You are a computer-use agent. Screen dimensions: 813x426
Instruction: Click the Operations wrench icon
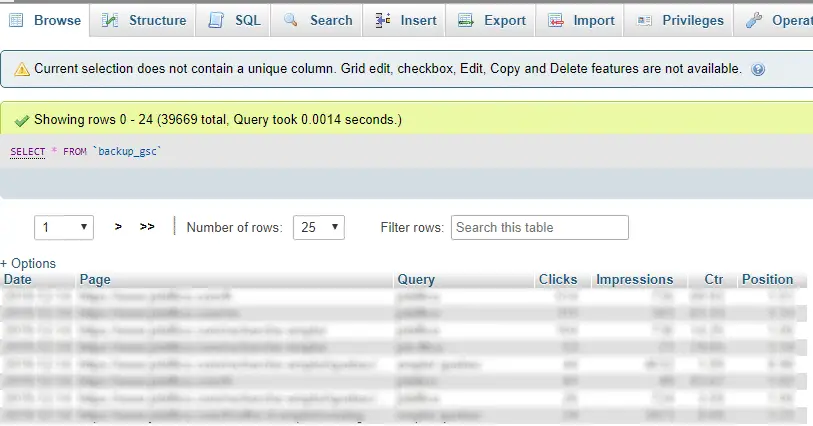click(x=754, y=20)
